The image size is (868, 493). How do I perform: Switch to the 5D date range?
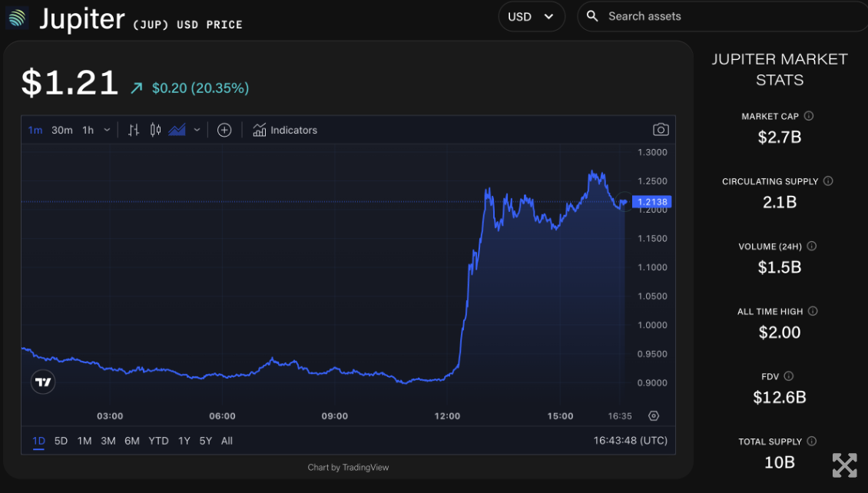pos(61,441)
